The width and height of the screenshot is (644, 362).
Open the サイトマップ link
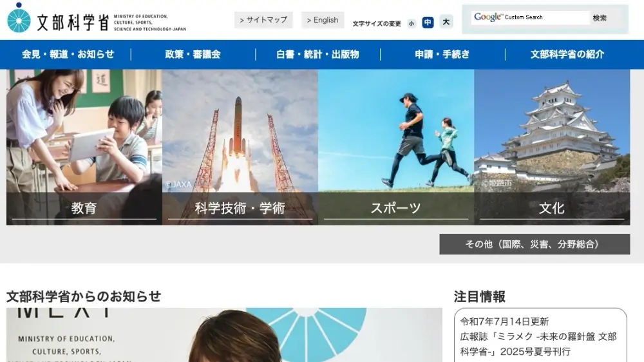pyautogui.click(x=263, y=20)
